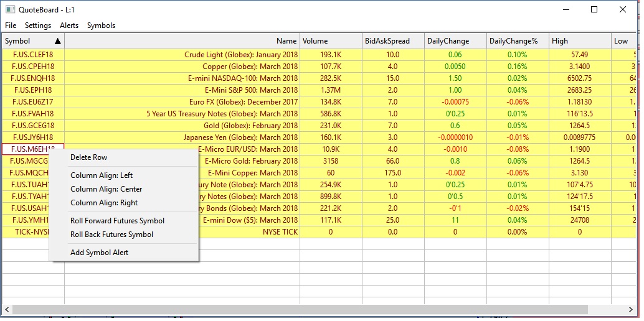Open the File menu
The height and width of the screenshot is (321, 644).
(x=11, y=26)
